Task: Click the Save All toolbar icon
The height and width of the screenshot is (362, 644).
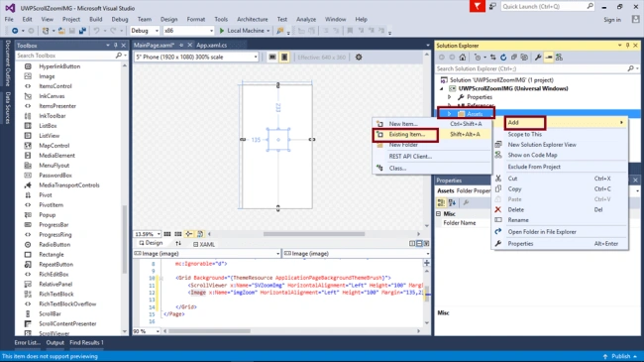Action: (x=82, y=31)
